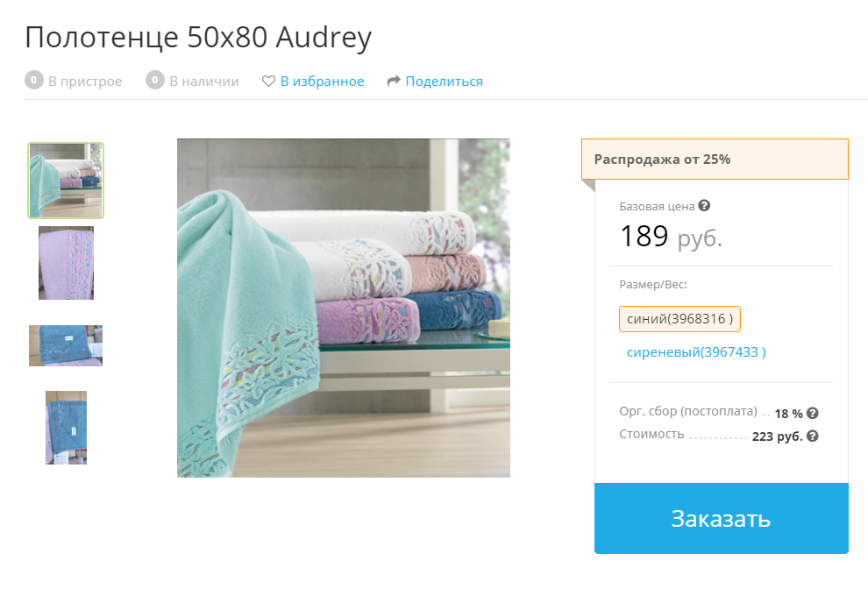Add to favorites via В избранное link
This screenshot has width=868, height=610.
coord(322,82)
